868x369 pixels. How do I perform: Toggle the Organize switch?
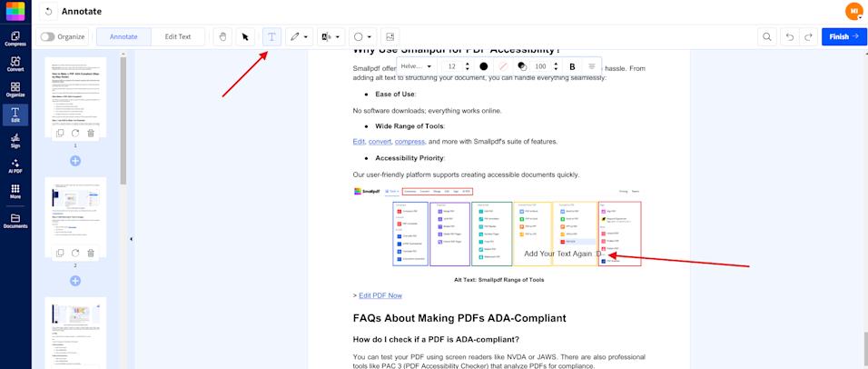click(x=47, y=36)
